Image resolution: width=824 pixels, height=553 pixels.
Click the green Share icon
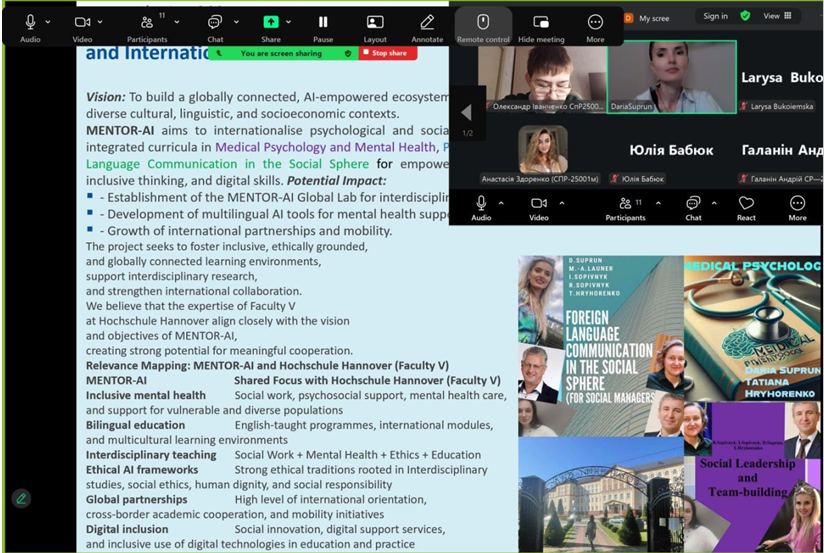coord(271,22)
